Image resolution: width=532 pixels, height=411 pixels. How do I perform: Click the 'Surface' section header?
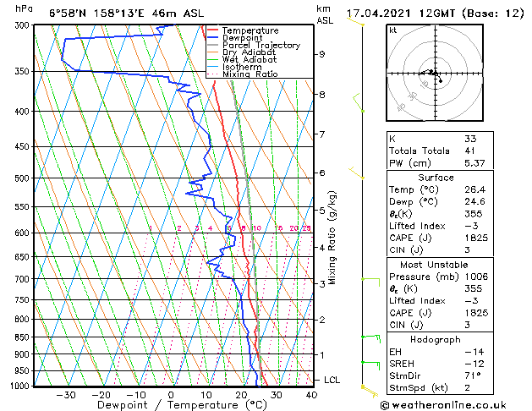coord(436,178)
